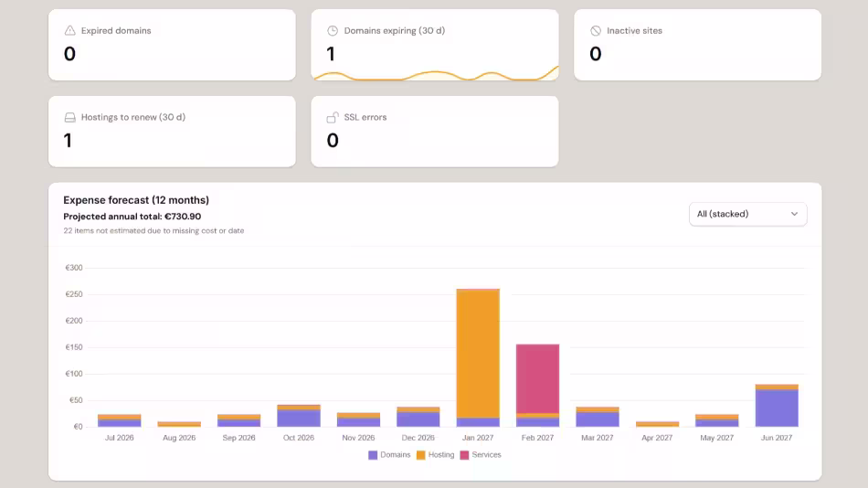The image size is (868, 488).
Task: Click the Nov 2026 stacked bar
Action: tap(359, 419)
